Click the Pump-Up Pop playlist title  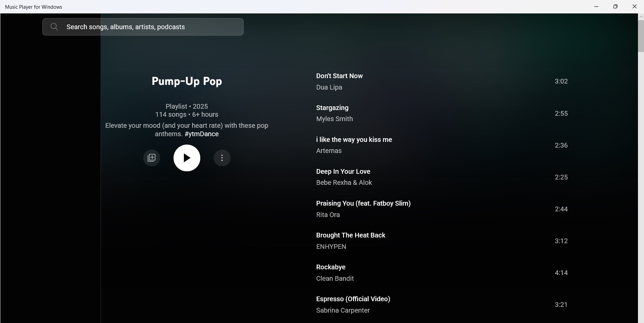point(187,81)
